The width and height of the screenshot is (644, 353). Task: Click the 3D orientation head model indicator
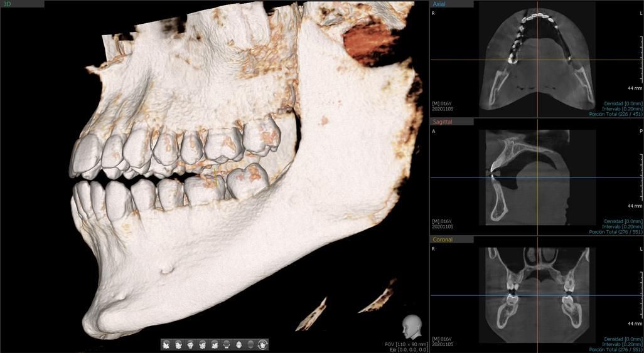(412, 327)
